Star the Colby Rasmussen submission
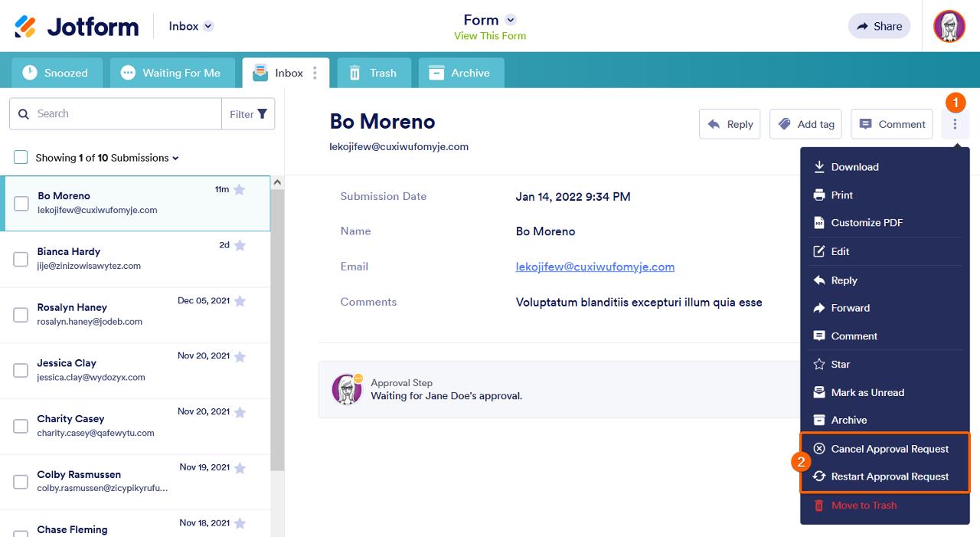Image resolution: width=980 pixels, height=537 pixels. [x=240, y=468]
